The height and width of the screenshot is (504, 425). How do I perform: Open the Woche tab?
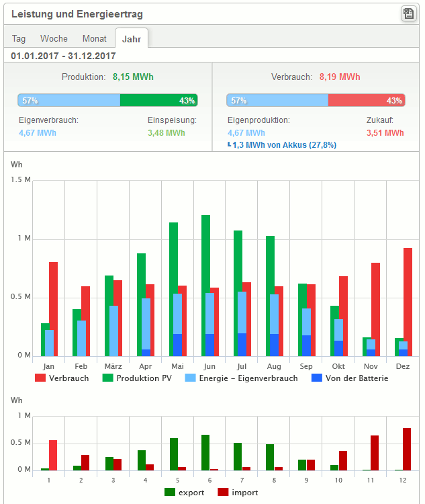pos(54,39)
